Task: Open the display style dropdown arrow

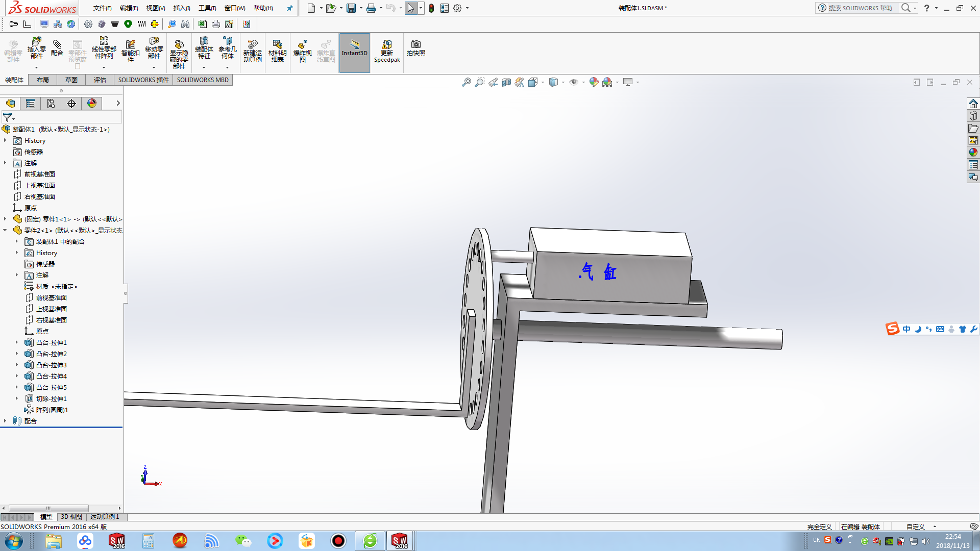Action: pyautogui.click(x=563, y=82)
